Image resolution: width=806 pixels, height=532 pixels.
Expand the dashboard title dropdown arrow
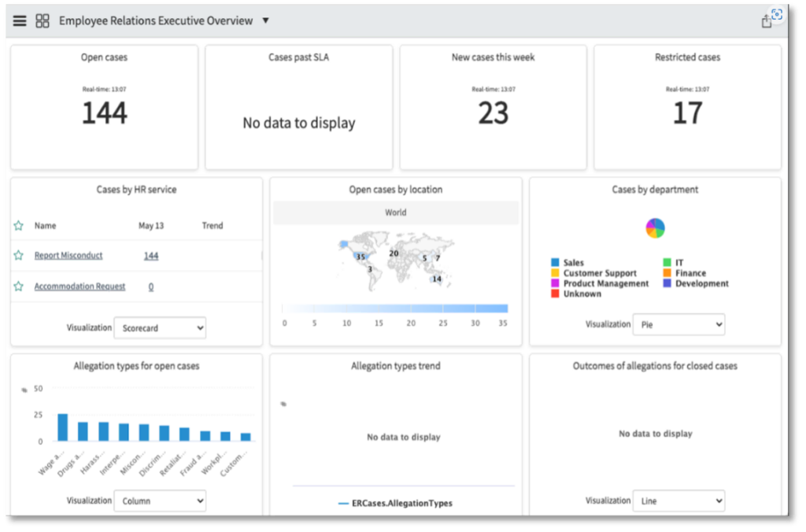265,20
